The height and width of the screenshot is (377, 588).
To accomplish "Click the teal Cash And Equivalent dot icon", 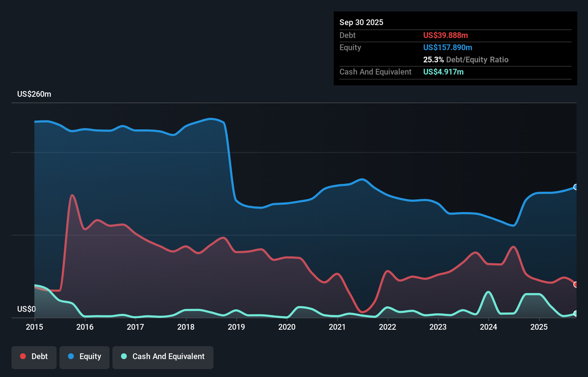I will click(124, 356).
